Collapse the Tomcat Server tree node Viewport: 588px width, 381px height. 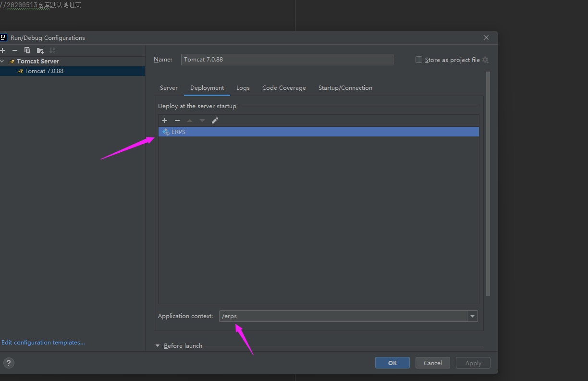(2, 61)
